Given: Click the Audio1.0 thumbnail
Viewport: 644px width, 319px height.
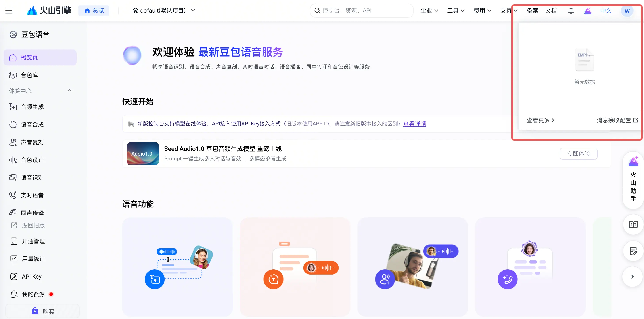Looking at the screenshot, I should pyautogui.click(x=143, y=154).
